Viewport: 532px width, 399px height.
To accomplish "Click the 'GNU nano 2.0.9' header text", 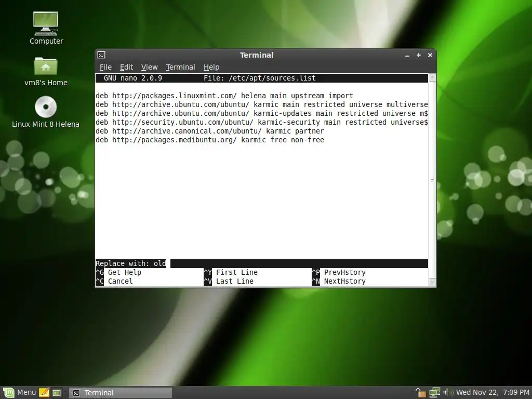I will [x=132, y=78].
